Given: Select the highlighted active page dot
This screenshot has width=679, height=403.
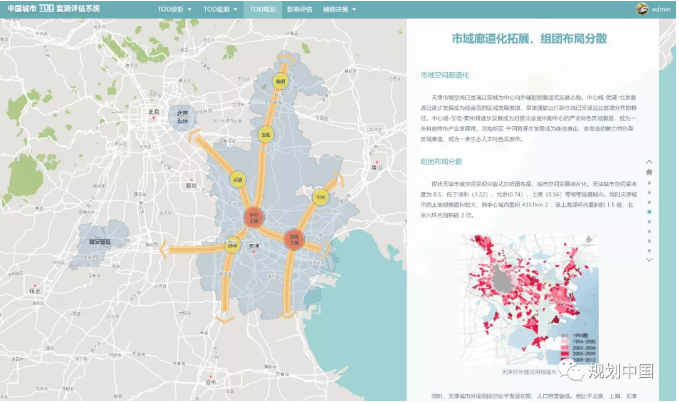Looking at the screenshot, I should point(649,212).
